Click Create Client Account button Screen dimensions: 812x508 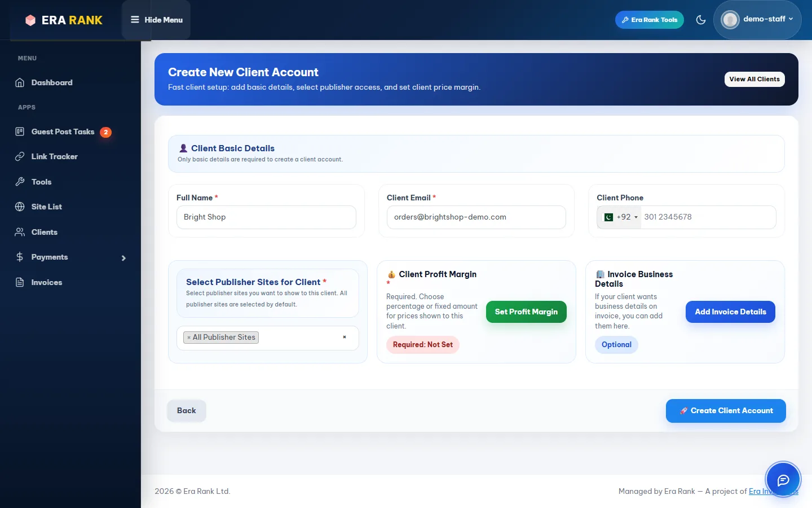pos(726,411)
